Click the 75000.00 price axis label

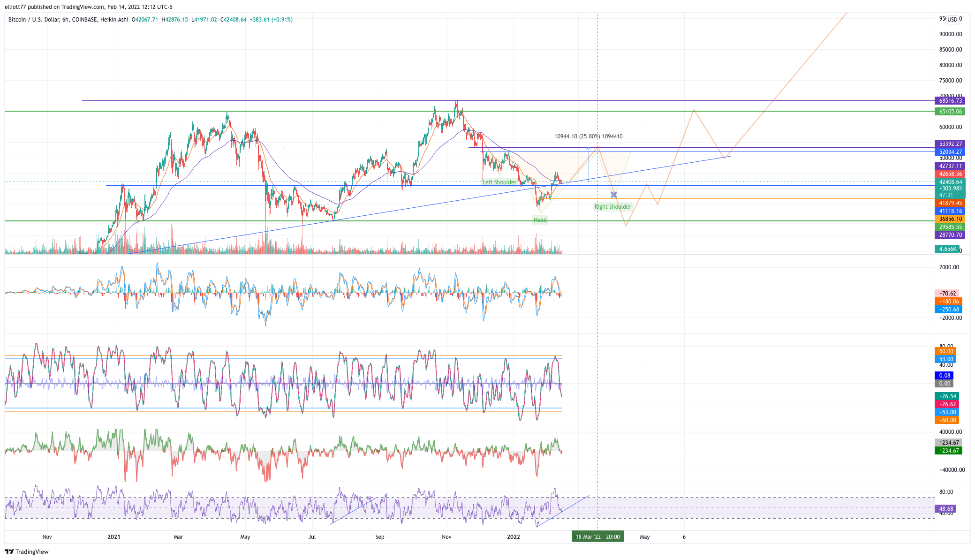click(950, 81)
